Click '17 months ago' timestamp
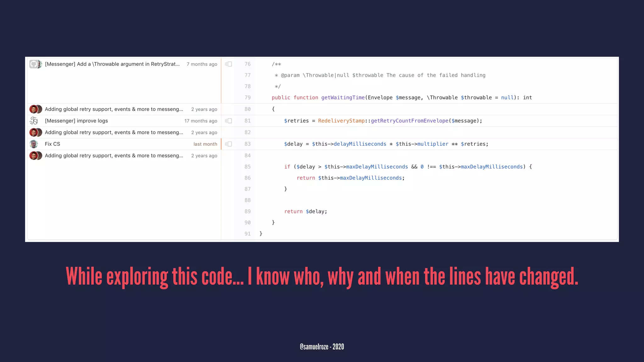644x362 pixels. [x=201, y=121]
